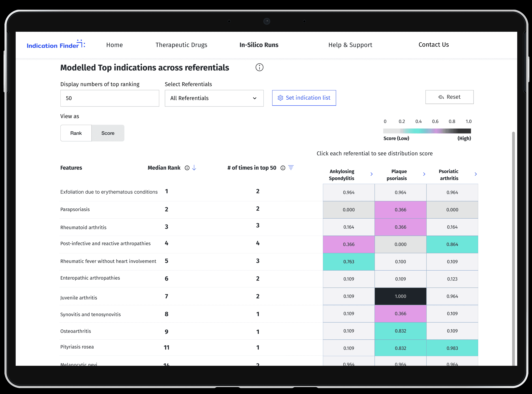Switch view to Score

point(108,133)
